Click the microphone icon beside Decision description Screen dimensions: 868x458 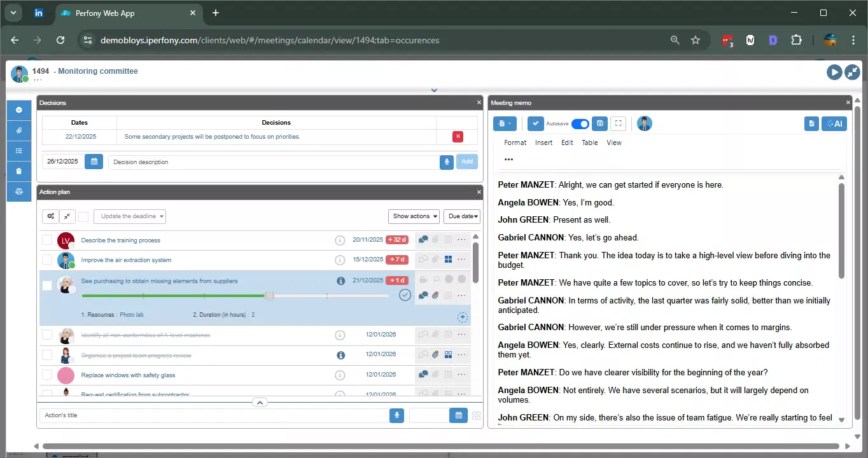coord(447,162)
